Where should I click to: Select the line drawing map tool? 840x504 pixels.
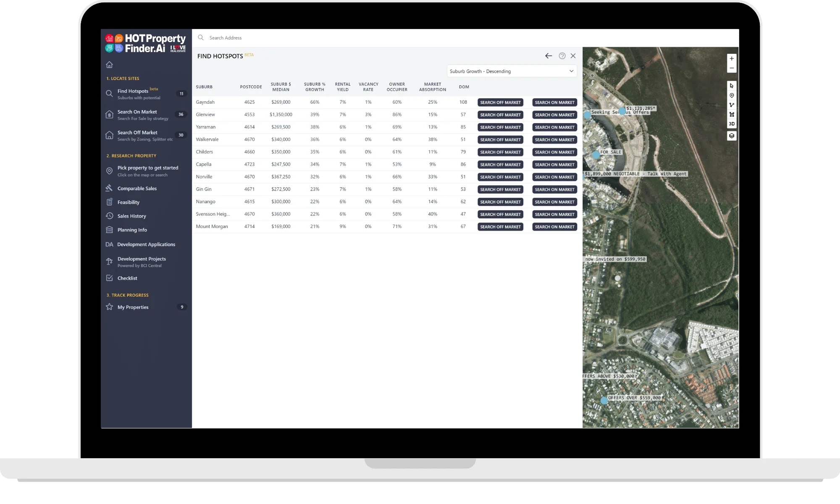click(732, 105)
